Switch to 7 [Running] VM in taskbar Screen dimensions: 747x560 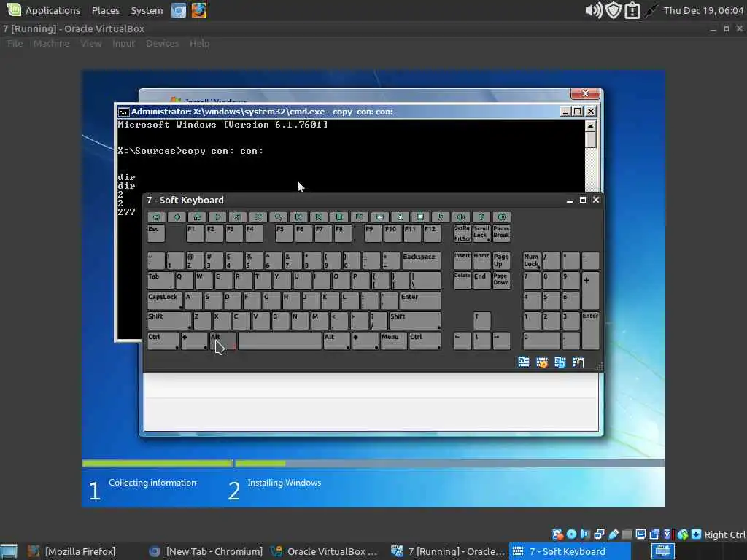(448, 551)
